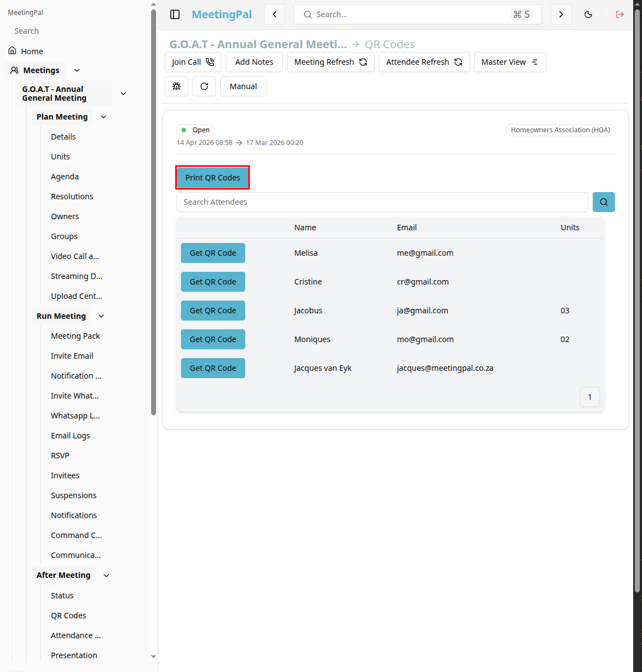This screenshot has height=672, width=642.
Task: Click the back arrow navigation button
Action: click(275, 14)
